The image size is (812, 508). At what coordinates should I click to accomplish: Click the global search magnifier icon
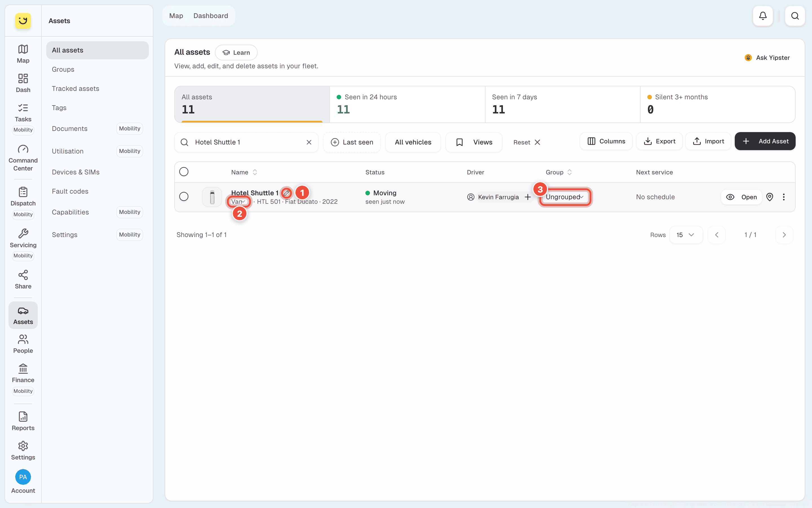795,16
